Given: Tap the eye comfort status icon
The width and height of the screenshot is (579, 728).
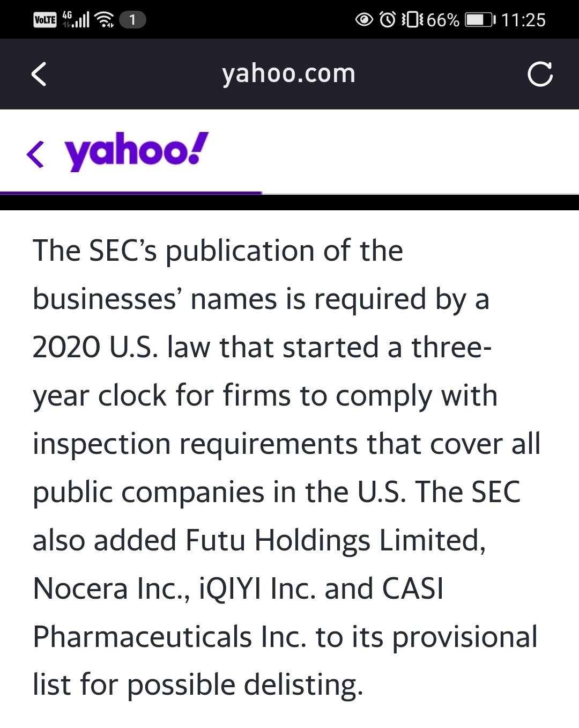Looking at the screenshot, I should pos(364,20).
